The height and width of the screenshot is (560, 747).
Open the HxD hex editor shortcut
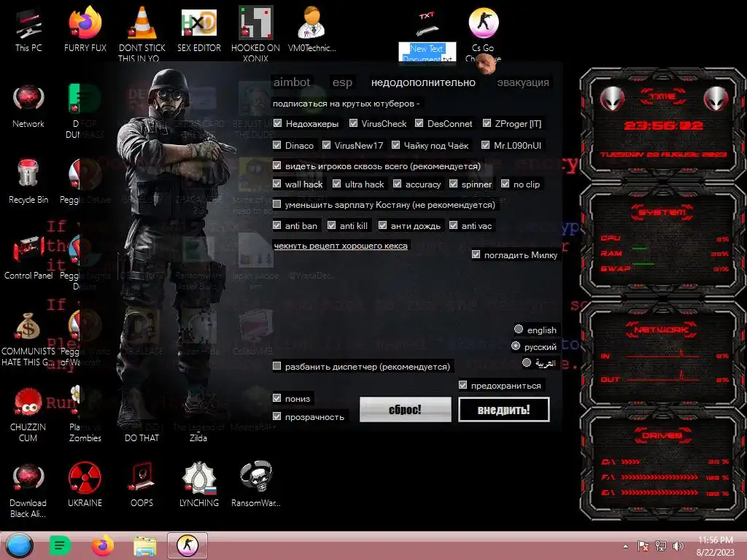pos(198,30)
